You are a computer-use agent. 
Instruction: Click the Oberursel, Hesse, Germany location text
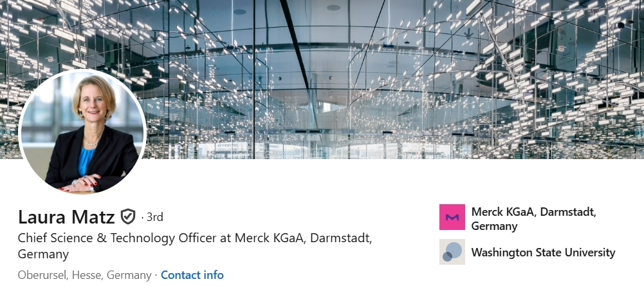[x=85, y=275]
